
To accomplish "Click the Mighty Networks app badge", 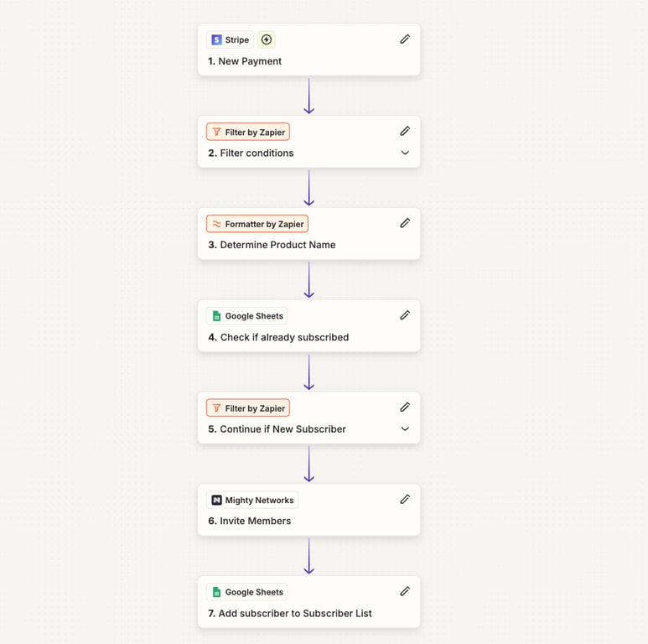I will tap(252, 500).
